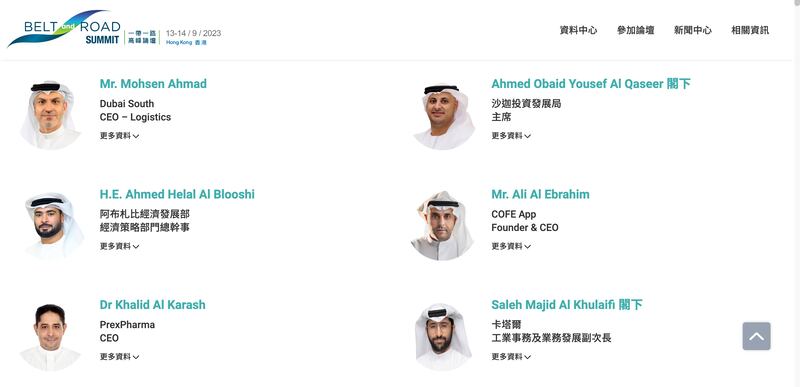The width and height of the screenshot is (800, 387).
Task: Click Mr. Mohsen Ahmad's portrait photo
Action: [50, 115]
